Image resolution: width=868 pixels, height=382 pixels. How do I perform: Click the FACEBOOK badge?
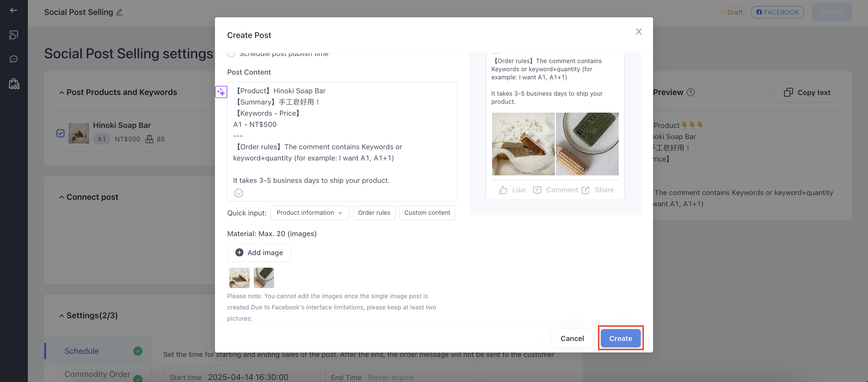point(777,12)
